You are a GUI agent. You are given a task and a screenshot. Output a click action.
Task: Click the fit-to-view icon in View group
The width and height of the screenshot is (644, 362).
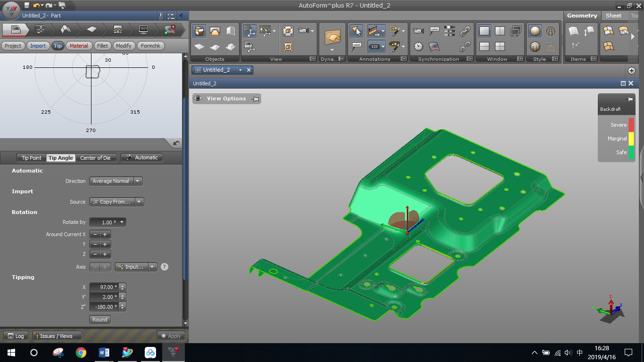pos(288,31)
